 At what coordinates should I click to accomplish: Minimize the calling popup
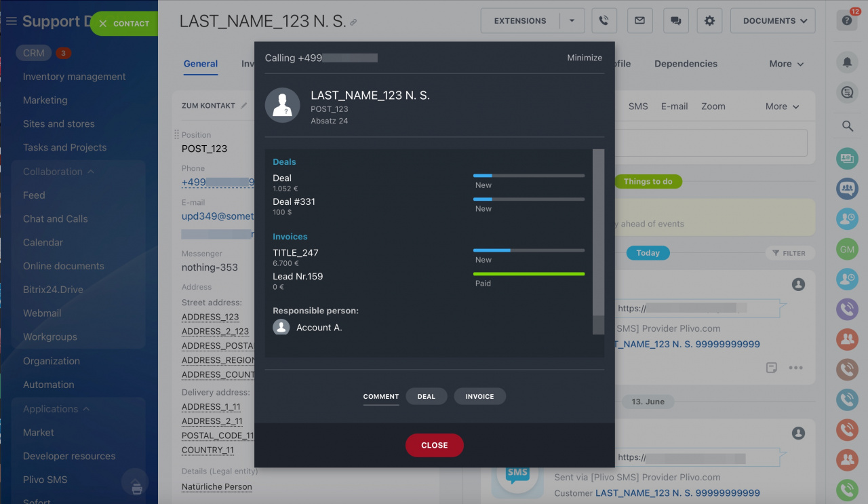[x=584, y=58]
